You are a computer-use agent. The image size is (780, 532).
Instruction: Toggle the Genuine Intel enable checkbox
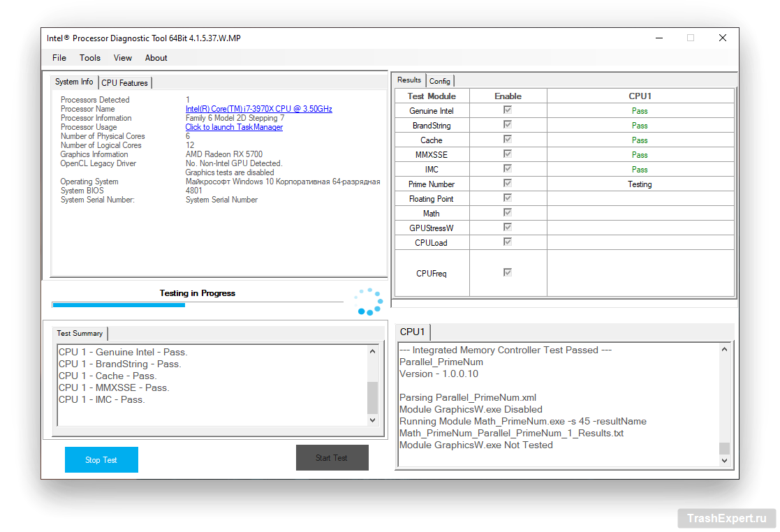click(508, 110)
